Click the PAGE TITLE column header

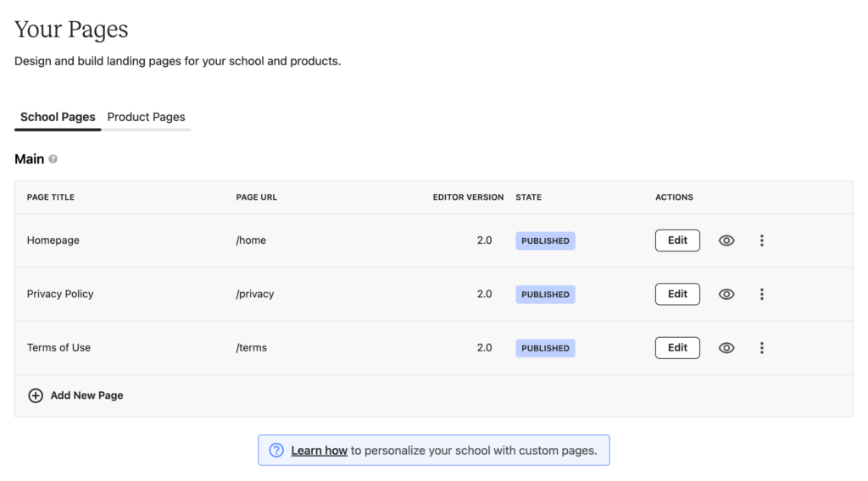pyautogui.click(x=50, y=197)
